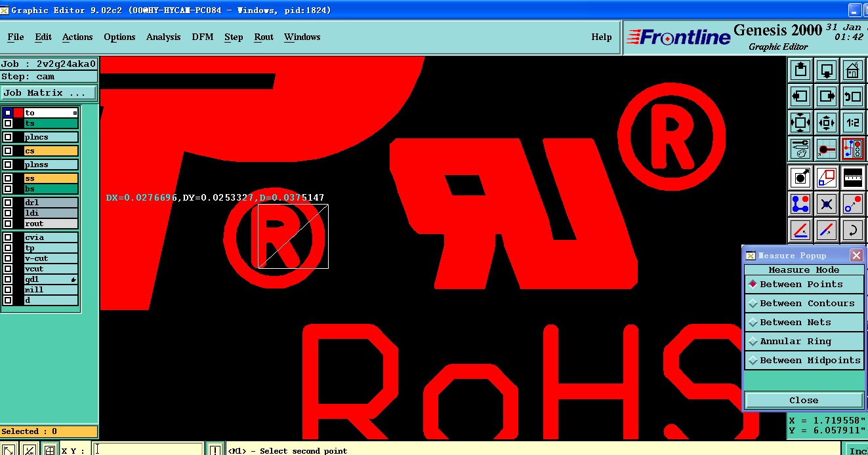This screenshot has width=868, height=455.
Task: Click the ruler measure icon
Action: click(853, 177)
